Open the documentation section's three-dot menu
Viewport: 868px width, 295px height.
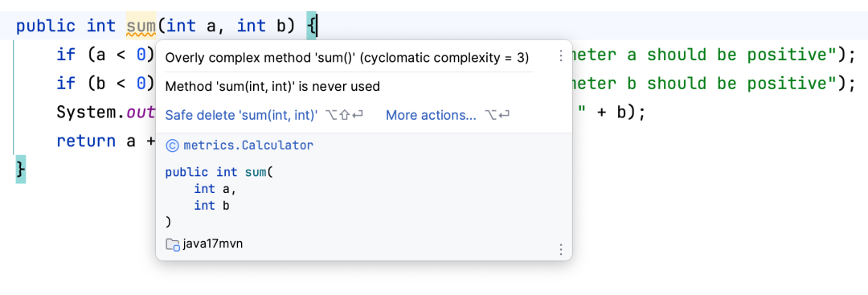click(x=561, y=250)
